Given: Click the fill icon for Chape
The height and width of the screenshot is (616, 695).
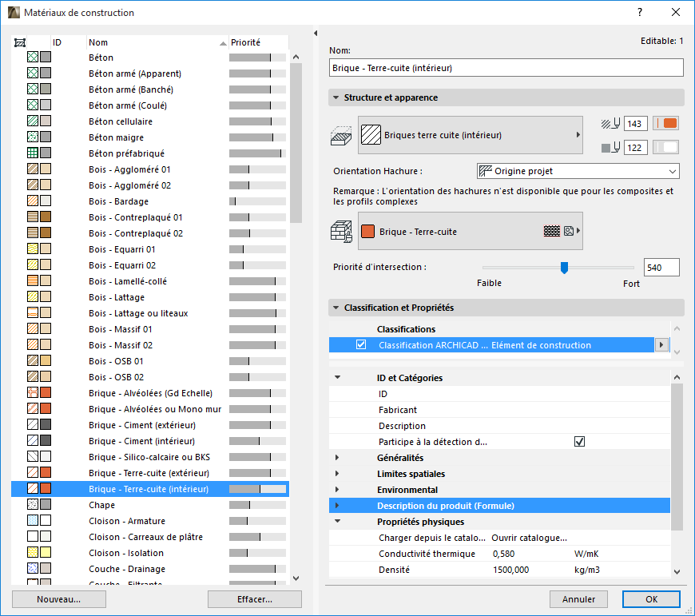Looking at the screenshot, I should [x=33, y=504].
